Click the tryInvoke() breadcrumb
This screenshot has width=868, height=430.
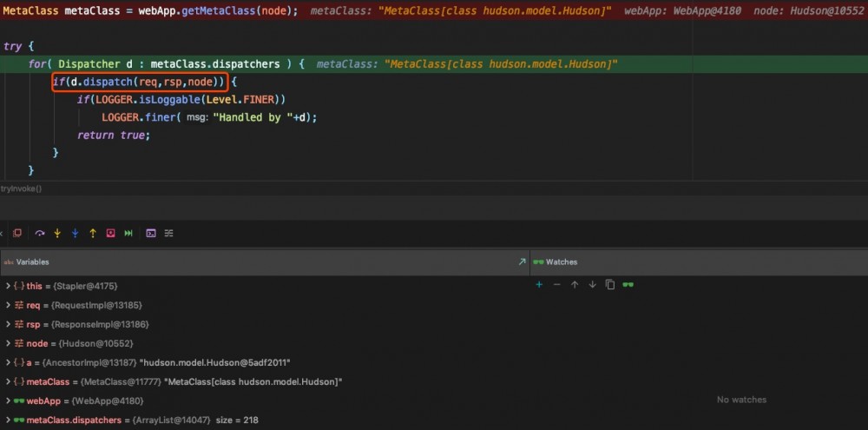tap(22, 189)
